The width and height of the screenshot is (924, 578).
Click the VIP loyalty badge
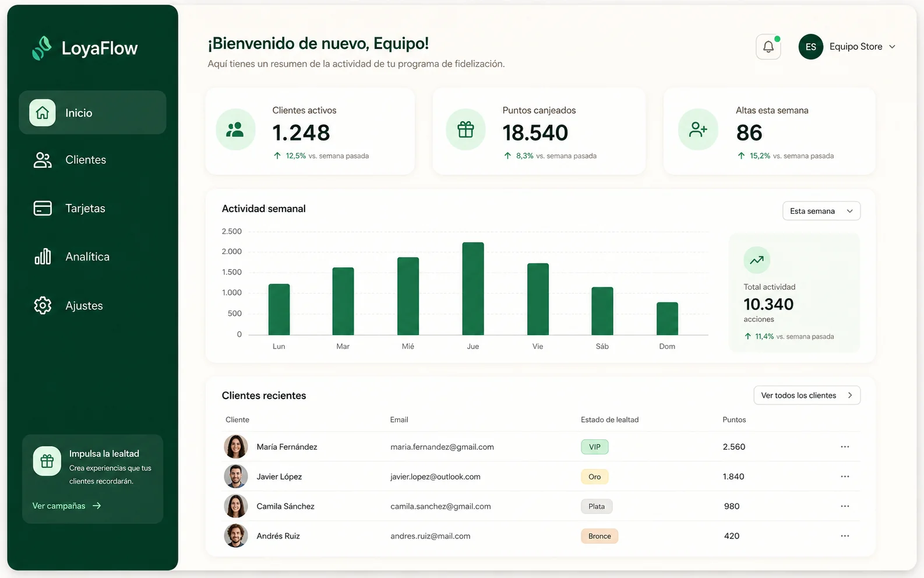595,447
